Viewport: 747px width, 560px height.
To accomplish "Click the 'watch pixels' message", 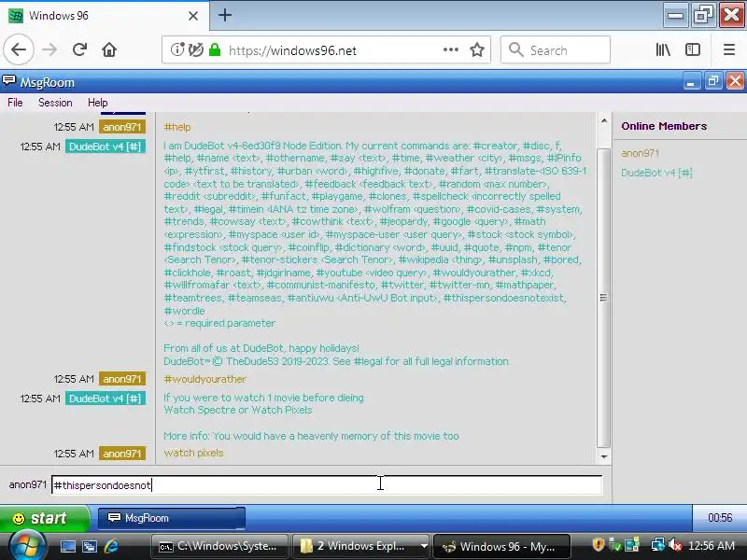I will [x=193, y=453].
